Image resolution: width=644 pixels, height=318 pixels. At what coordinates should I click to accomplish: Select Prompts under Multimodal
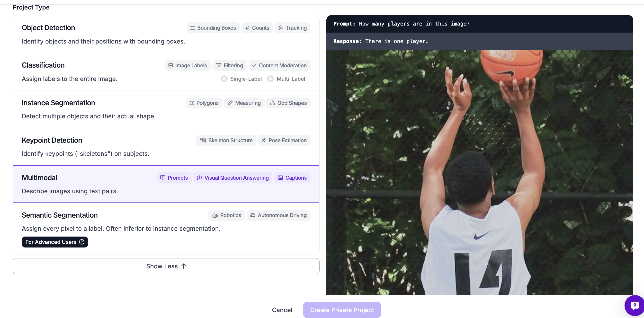coord(174,177)
